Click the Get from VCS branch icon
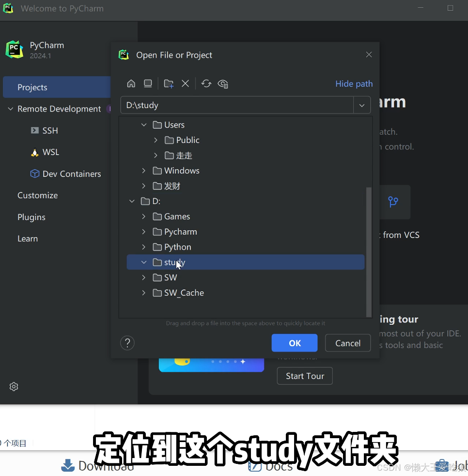The image size is (468, 476). [x=393, y=202]
